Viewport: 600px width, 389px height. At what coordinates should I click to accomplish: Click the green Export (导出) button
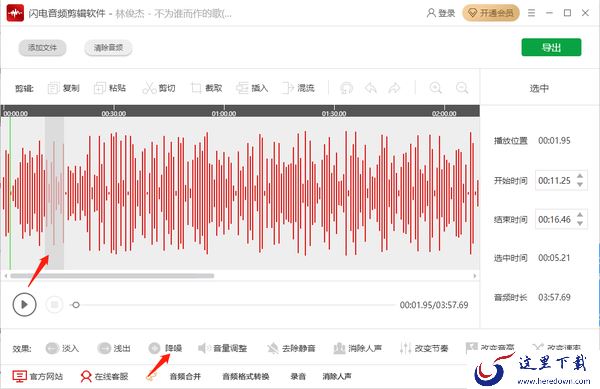pyautogui.click(x=551, y=47)
